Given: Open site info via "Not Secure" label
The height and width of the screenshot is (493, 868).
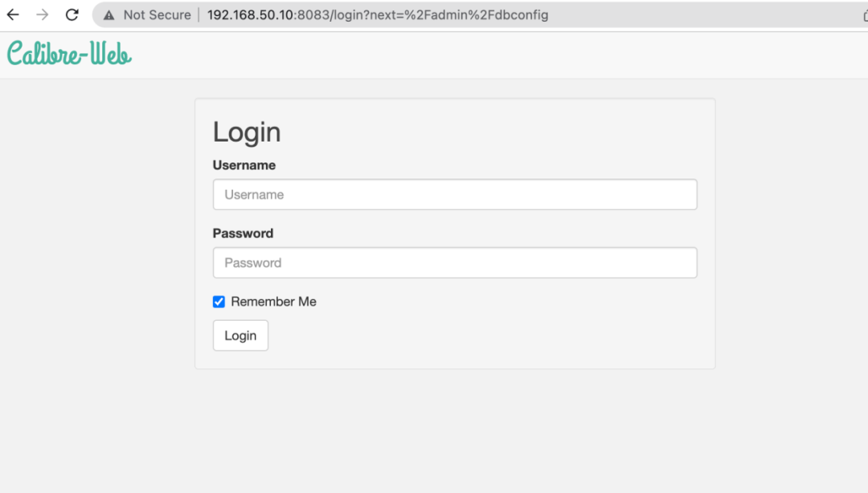Looking at the screenshot, I should click(x=158, y=15).
